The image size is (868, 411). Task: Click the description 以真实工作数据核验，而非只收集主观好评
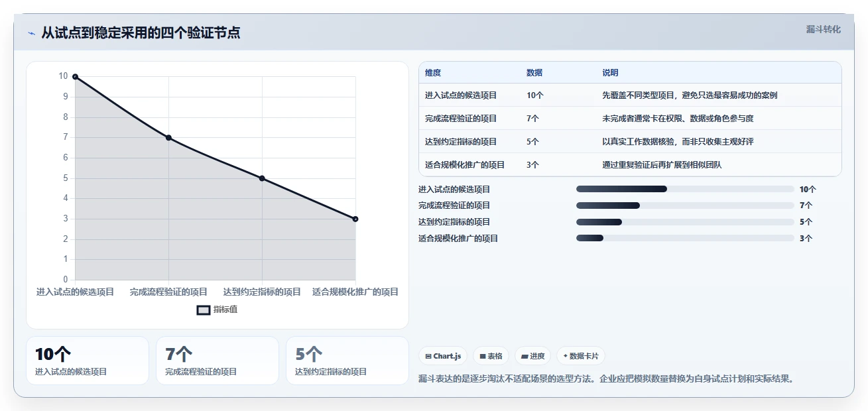pyautogui.click(x=678, y=142)
